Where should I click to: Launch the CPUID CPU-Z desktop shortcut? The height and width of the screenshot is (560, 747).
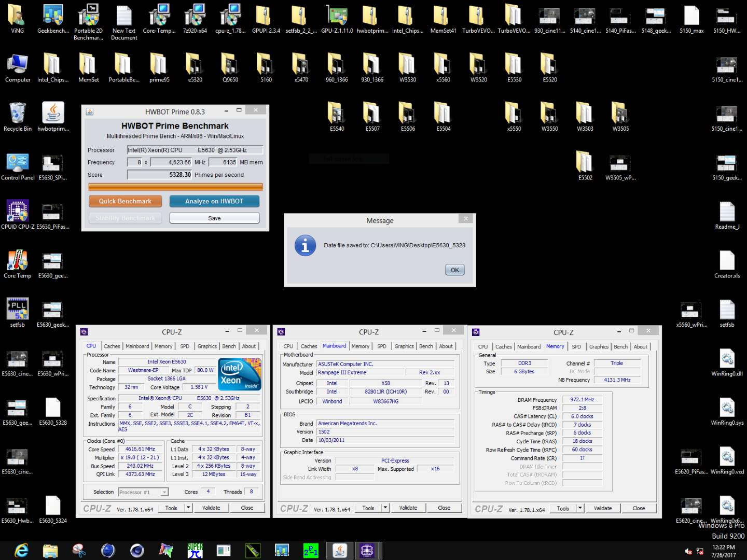click(x=18, y=214)
